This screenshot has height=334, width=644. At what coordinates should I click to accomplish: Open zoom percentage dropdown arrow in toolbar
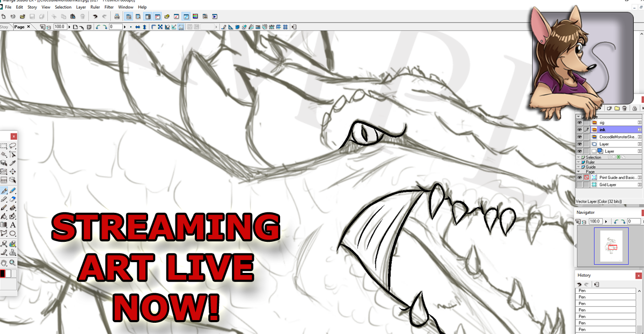pos(70,27)
